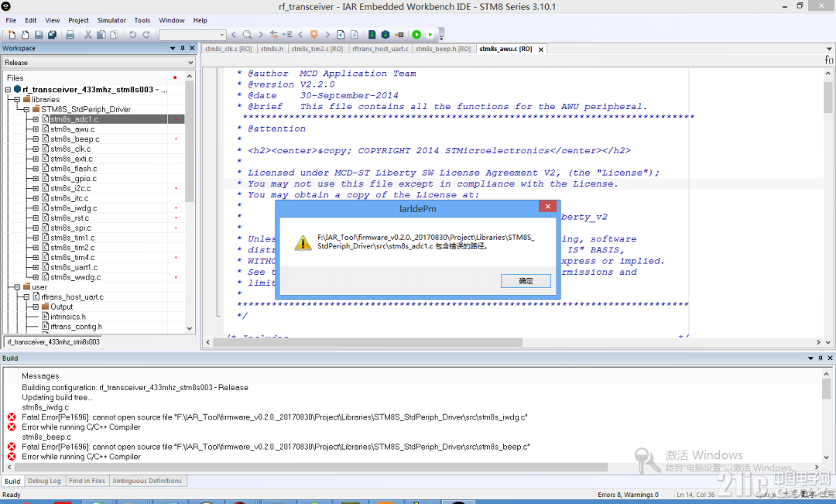This screenshot has width=836, height=504.
Task: Click the Find magnifier icon in toolbar
Action: coord(247,35)
